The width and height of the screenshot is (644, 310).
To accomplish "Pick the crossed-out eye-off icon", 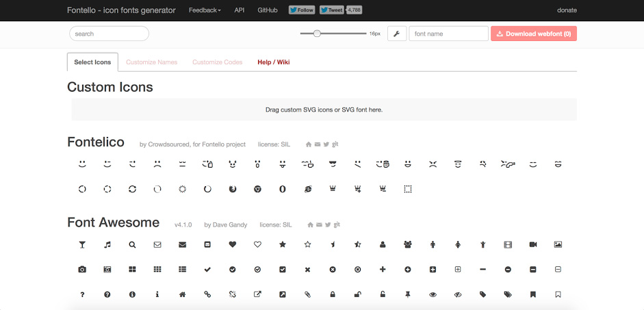I will click(458, 294).
